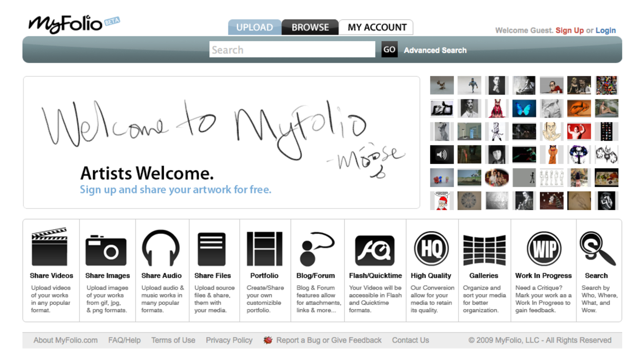The image size is (644, 364).
Task: Click Report a Bug or Give Feedback
Action: click(329, 340)
